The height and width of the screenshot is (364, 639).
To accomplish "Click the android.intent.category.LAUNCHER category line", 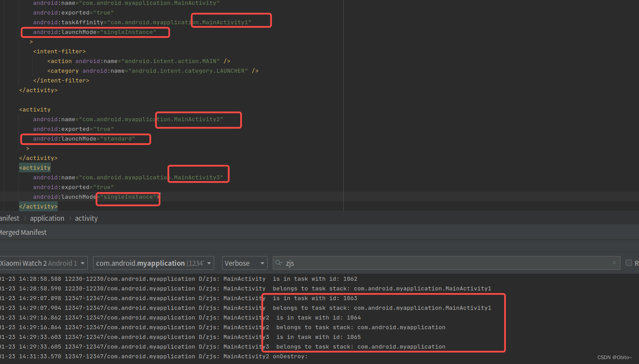I will (153, 71).
